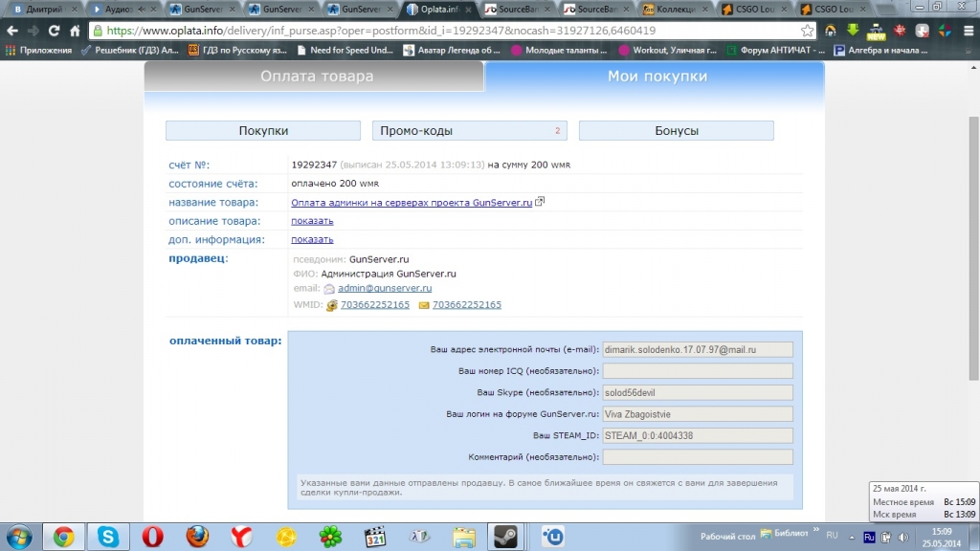980x551 pixels.
Task: Show описание товара details
Action: point(312,221)
